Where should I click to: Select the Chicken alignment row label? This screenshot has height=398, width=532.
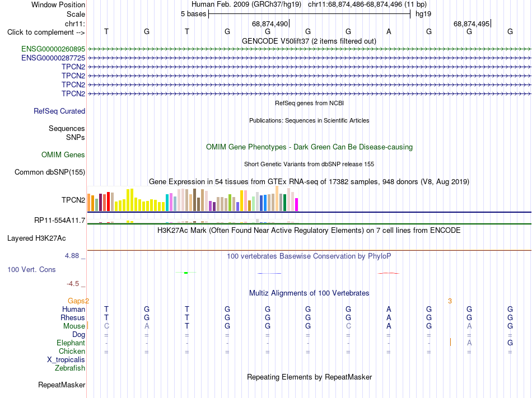tap(72, 351)
